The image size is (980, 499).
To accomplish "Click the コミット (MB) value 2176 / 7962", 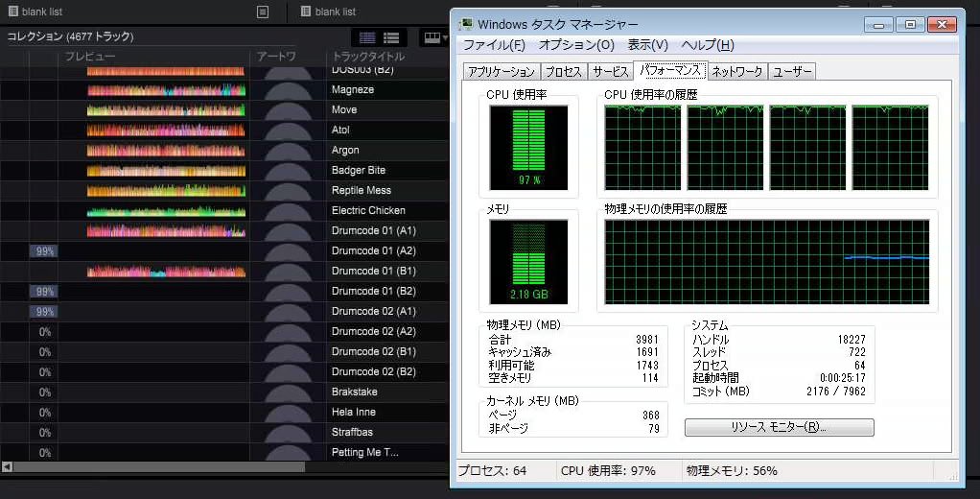I will 835,392.
